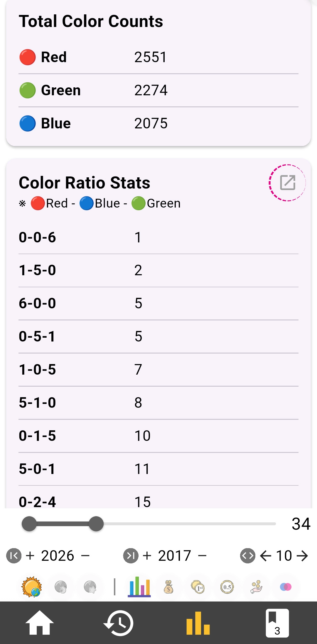
Task: Toggle the overlapping blue-pink circles option
Action: click(x=286, y=587)
